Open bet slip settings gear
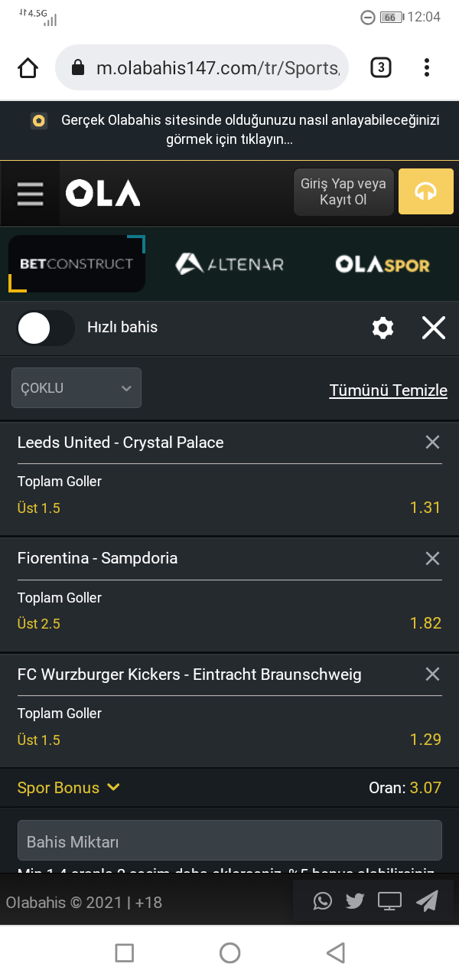Image resolution: width=459 pixels, height=980 pixels. coord(382,328)
